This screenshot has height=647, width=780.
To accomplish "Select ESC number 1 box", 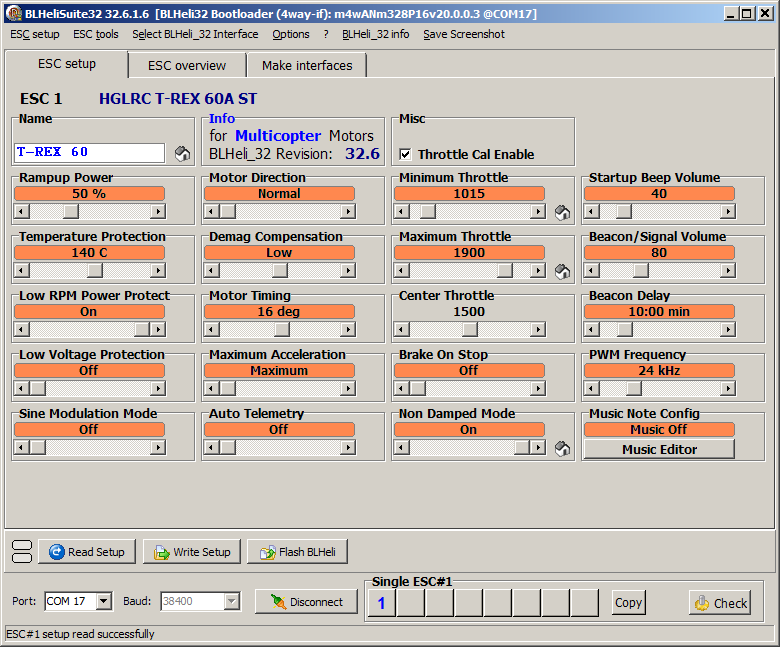I will tap(382, 603).
